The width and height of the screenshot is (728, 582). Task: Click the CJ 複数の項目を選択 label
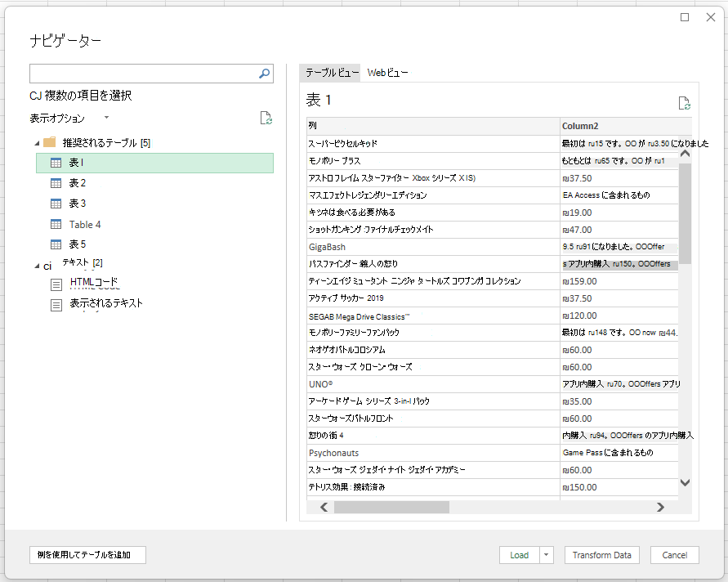[x=81, y=96]
